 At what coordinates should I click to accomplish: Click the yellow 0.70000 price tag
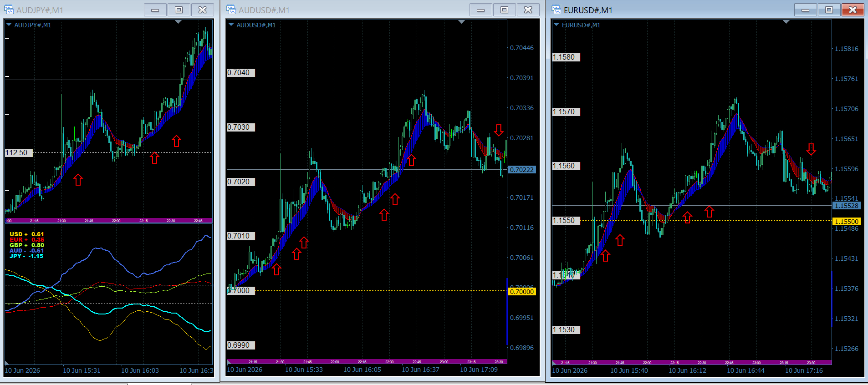coord(522,292)
